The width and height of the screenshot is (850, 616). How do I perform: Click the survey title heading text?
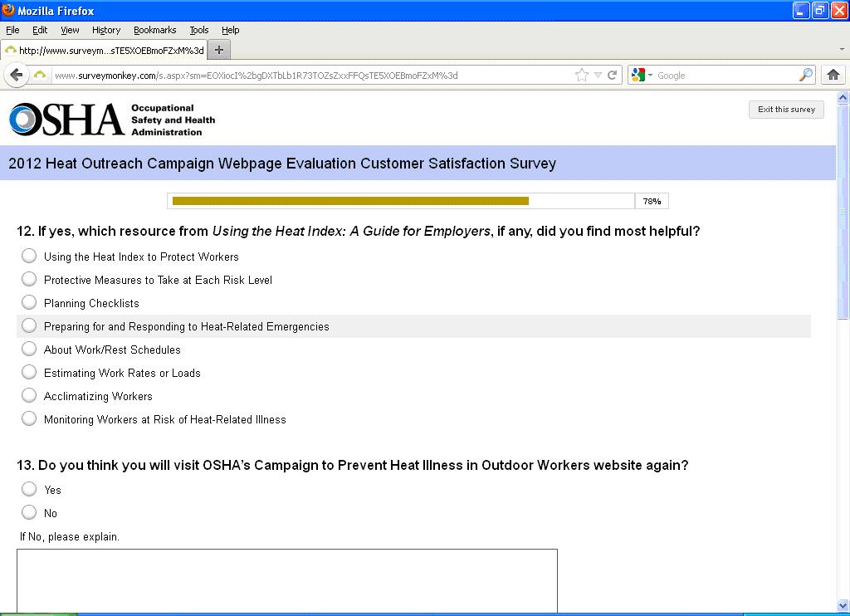pyautogui.click(x=282, y=164)
